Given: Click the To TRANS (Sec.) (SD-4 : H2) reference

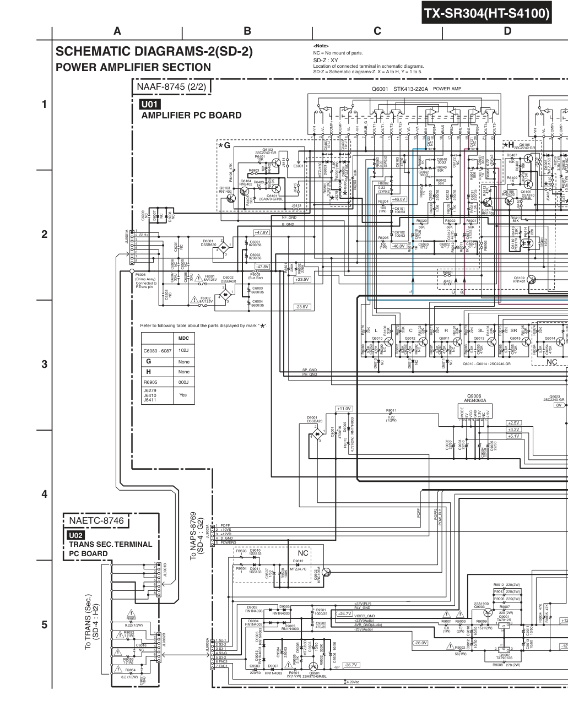Looking at the screenshot, I should pos(91,622).
